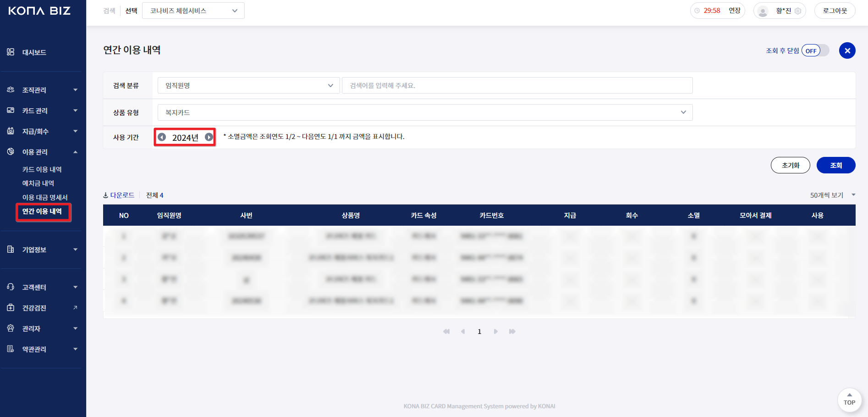Click the 소멸 column header
This screenshot has height=417, width=868.
(694, 215)
